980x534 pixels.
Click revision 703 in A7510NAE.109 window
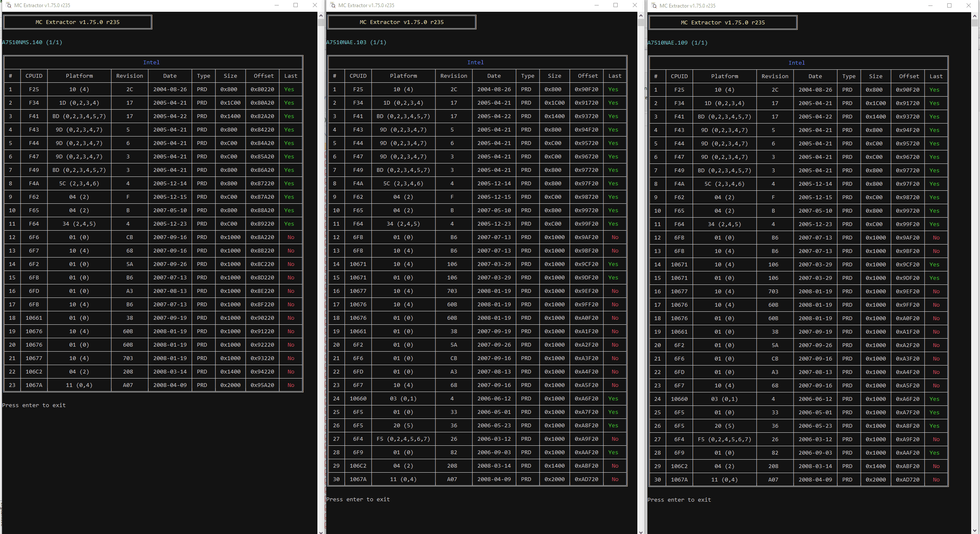pos(773,292)
